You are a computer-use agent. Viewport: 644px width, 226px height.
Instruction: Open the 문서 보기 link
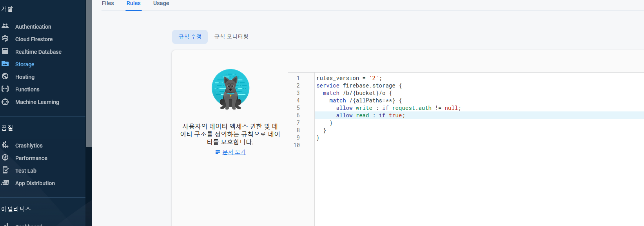pos(234,152)
